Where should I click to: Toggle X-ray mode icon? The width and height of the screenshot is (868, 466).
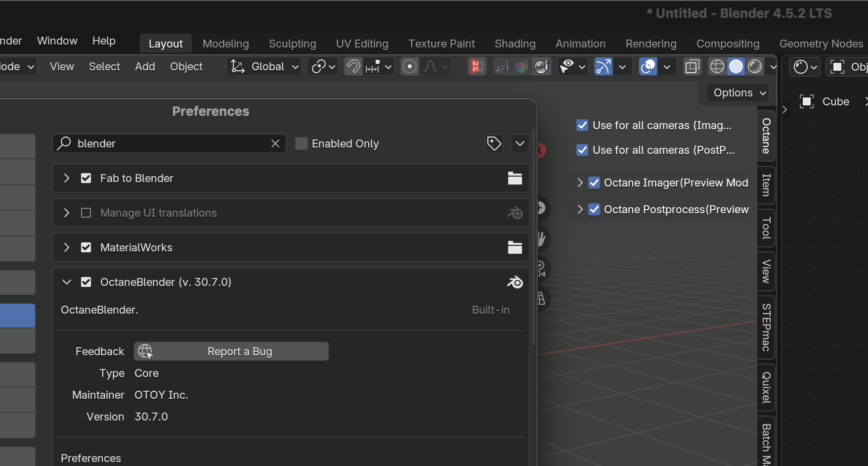(x=692, y=66)
